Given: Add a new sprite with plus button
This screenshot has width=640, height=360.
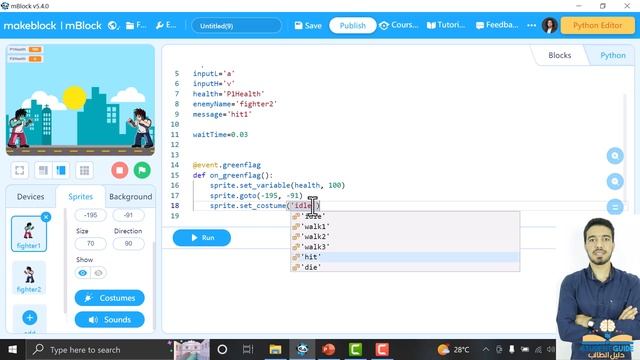Looking at the screenshot, I should (29, 318).
